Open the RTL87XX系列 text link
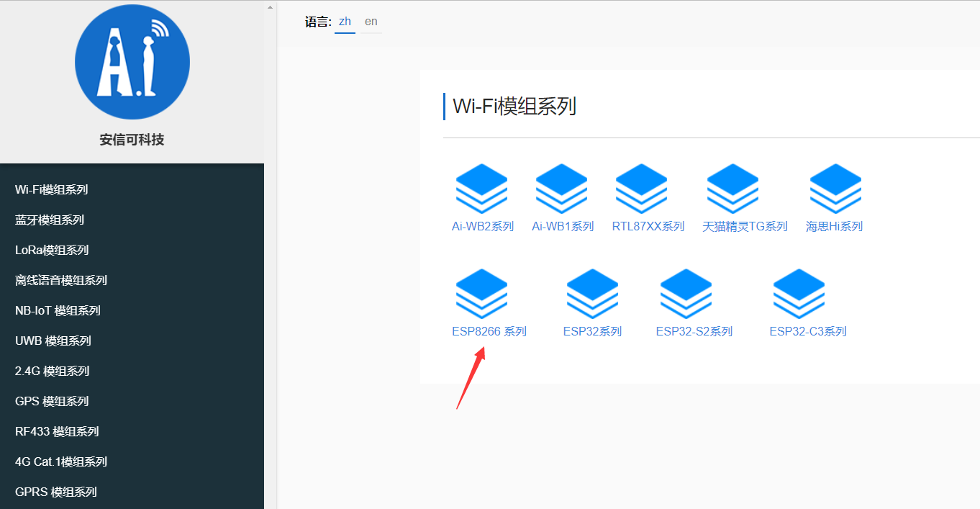This screenshot has height=509, width=980. click(x=648, y=226)
